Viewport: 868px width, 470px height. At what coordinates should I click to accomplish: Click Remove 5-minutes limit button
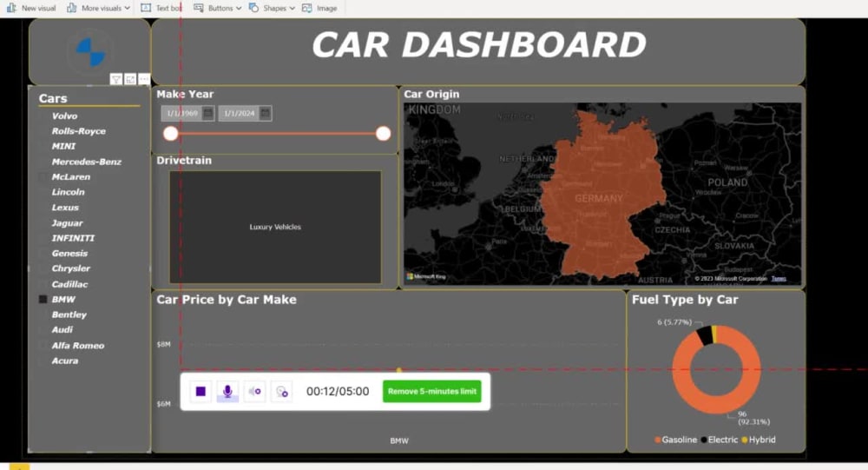coord(431,391)
